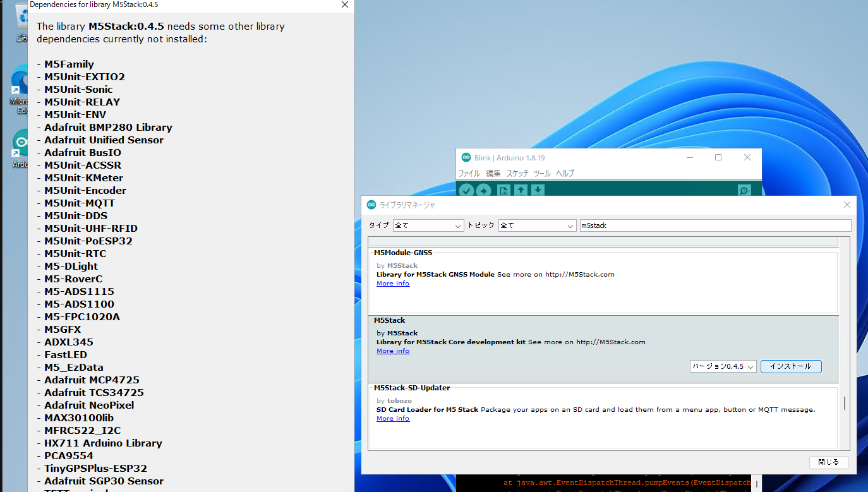Click the インストール button for M5Stack

[x=791, y=366]
